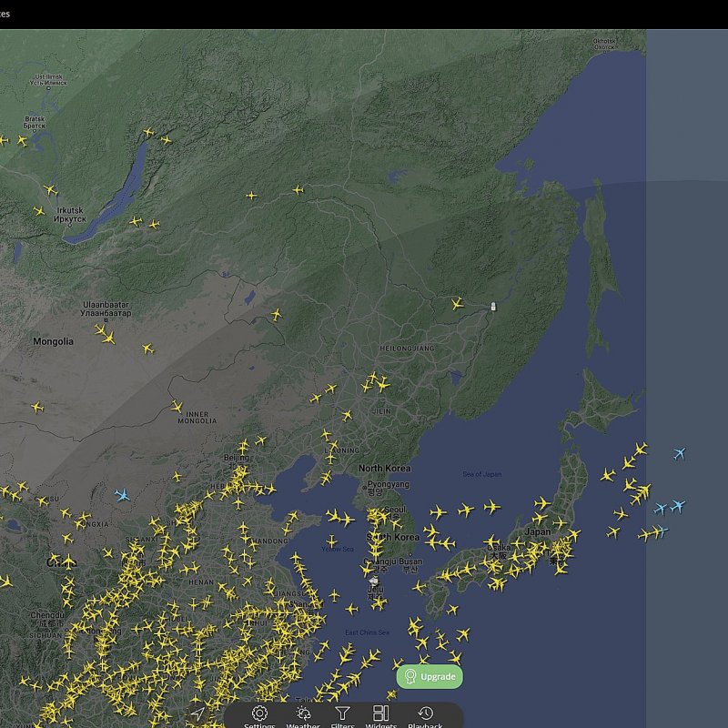Open the Weather layer panel
Image resolution: width=728 pixels, height=728 pixels.
(303, 714)
